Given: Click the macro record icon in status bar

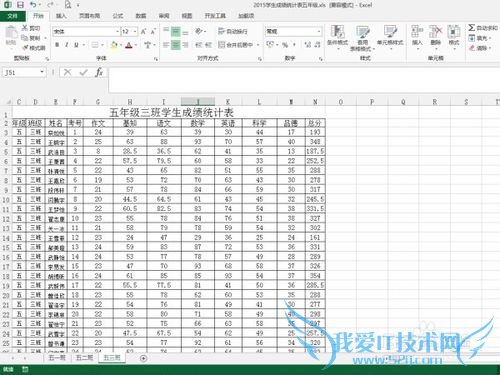Looking at the screenshot, I should pyautogui.click(x=25, y=369).
